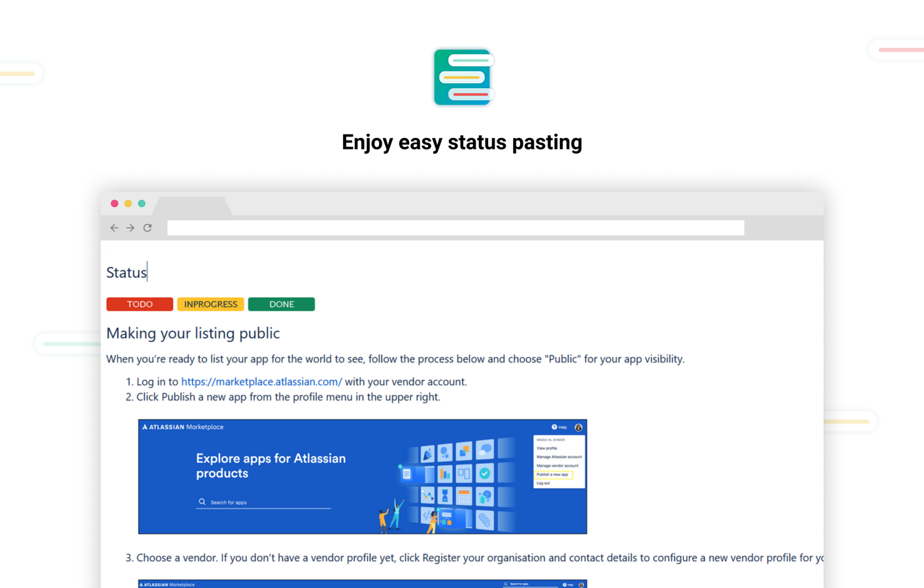Click the hourglass tile in the illustration
The height and width of the screenshot is (588, 924).
[445, 496]
